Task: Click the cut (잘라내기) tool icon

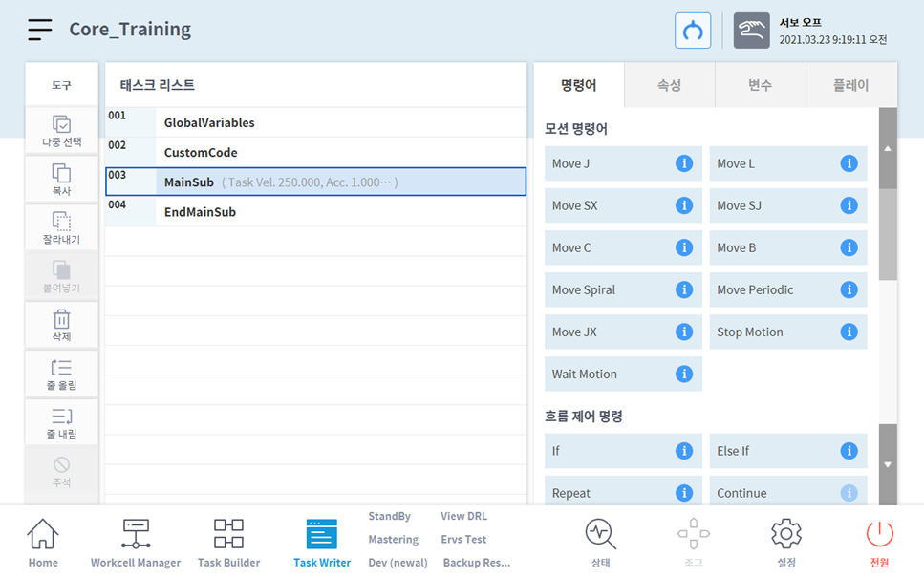Action: point(61,227)
